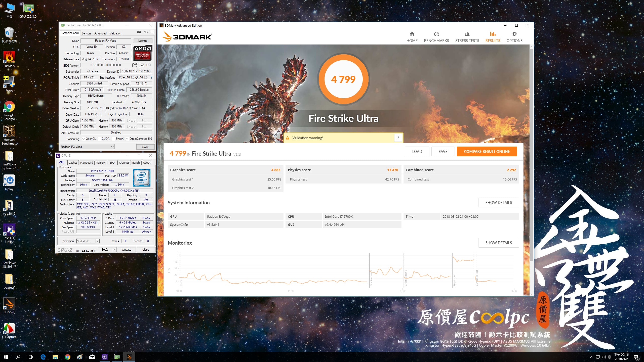Open PotPlayer desktop icon

(x=9, y=259)
